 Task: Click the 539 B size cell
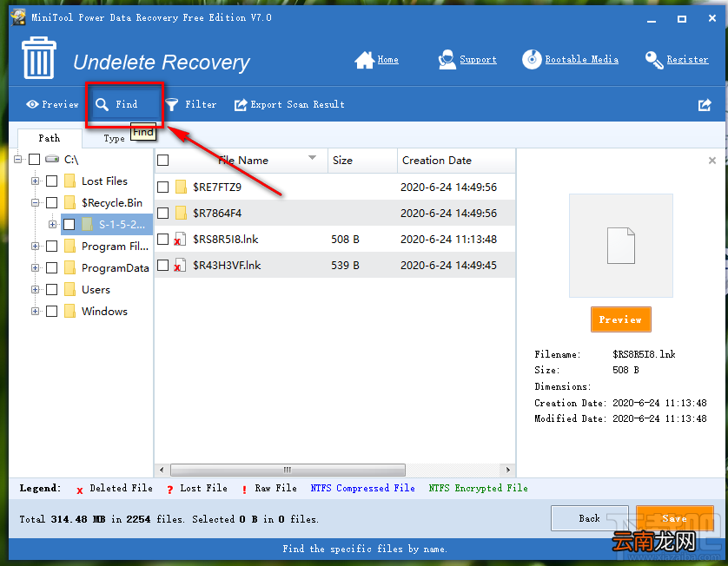(345, 265)
